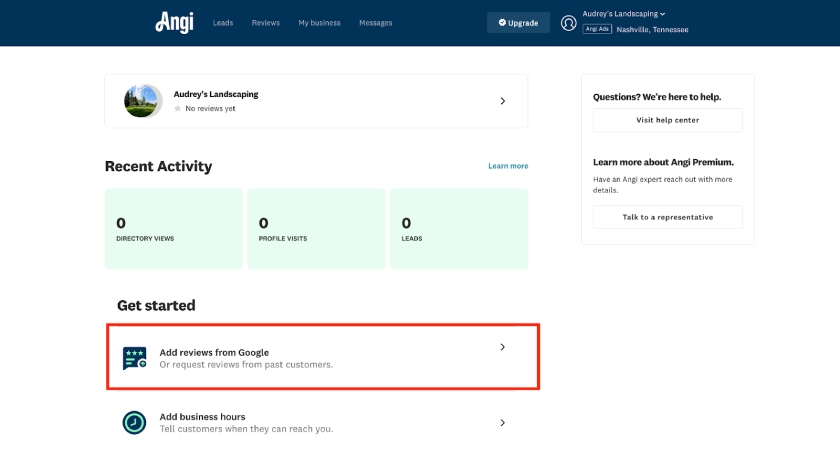Viewport: 840px width, 457px height.
Task: Click the 'Get started' heading
Action: tap(156, 305)
